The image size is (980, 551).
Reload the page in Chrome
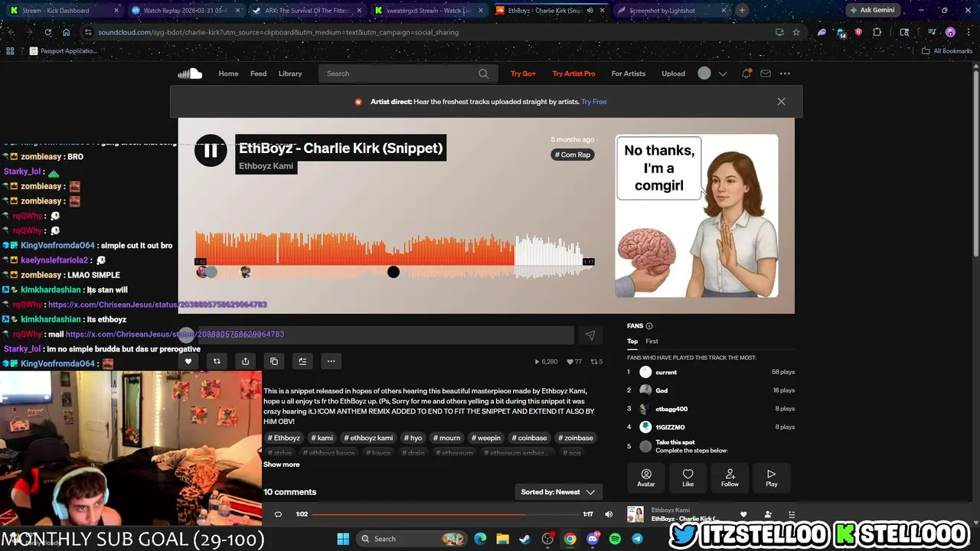(x=47, y=32)
